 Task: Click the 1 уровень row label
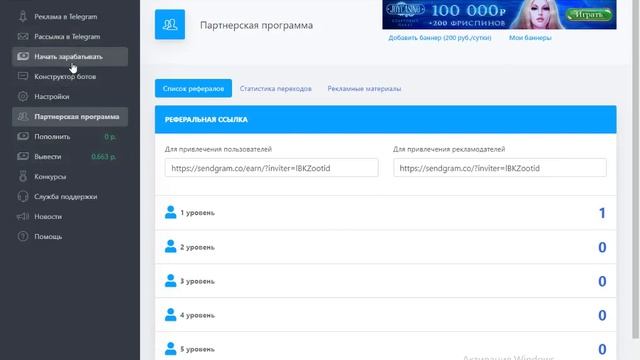tap(198, 213)
